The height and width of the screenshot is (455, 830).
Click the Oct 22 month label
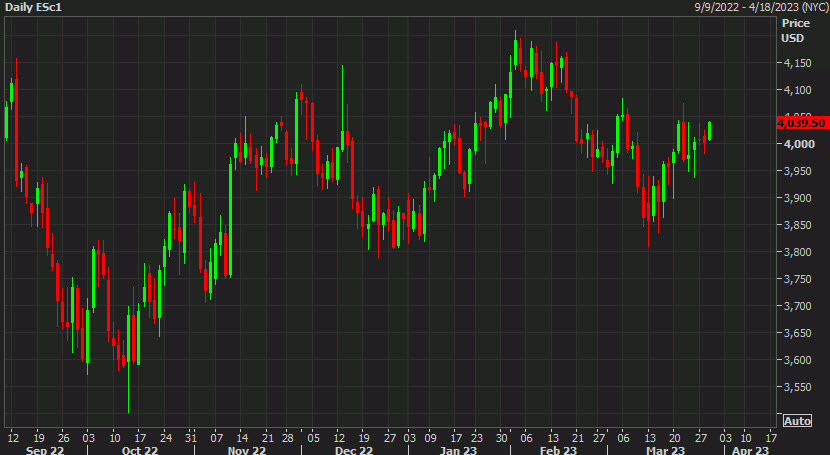point(140,450)
